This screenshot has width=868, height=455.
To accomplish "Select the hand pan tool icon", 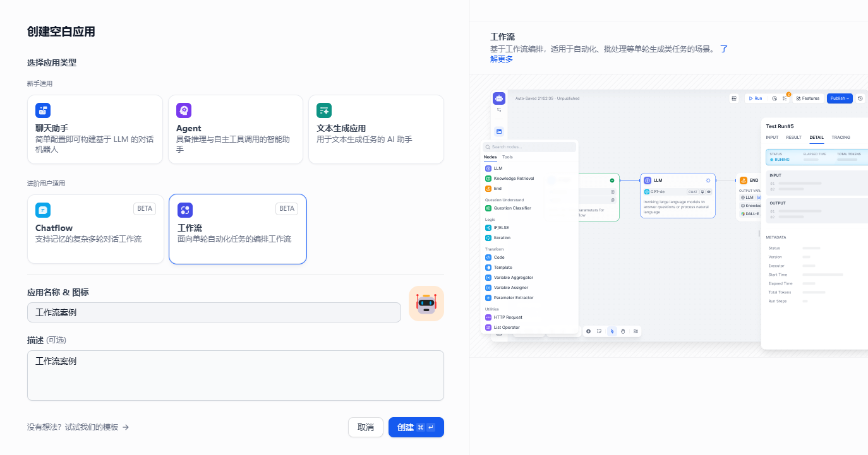I will [623, 331].
